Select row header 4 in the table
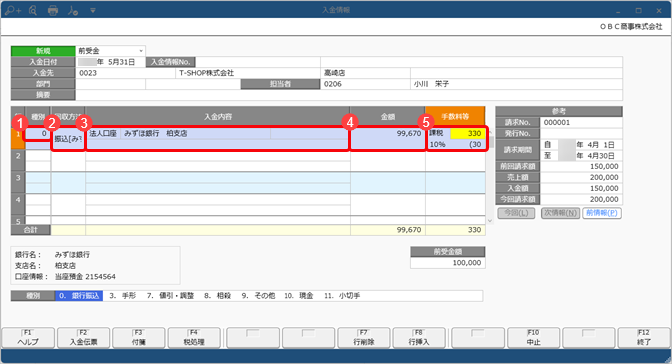 pyautogui.click(x=18, y=205)
